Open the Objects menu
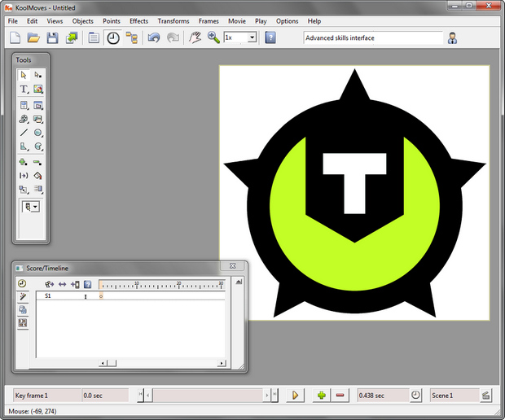 [x=83, y=21]
